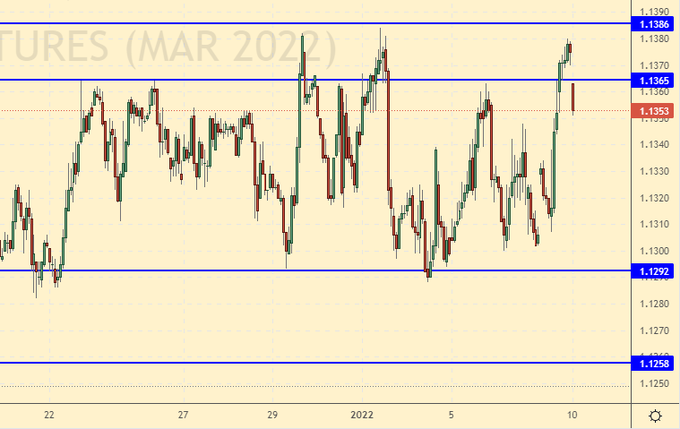
Task: Click date label 29 on time axis
Action: click(x=273, y=415)
